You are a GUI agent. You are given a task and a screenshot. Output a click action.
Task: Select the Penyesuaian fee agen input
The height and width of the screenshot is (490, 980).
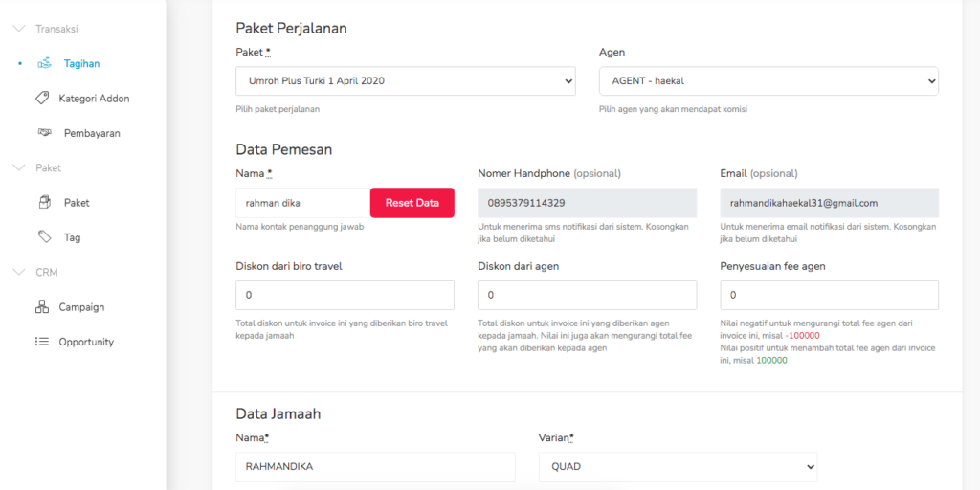point(829,295)
